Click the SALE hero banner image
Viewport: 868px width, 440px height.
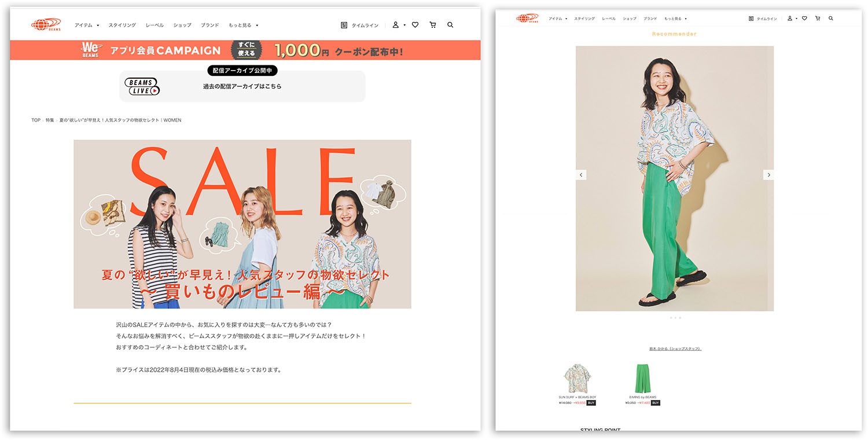point(242,224)
